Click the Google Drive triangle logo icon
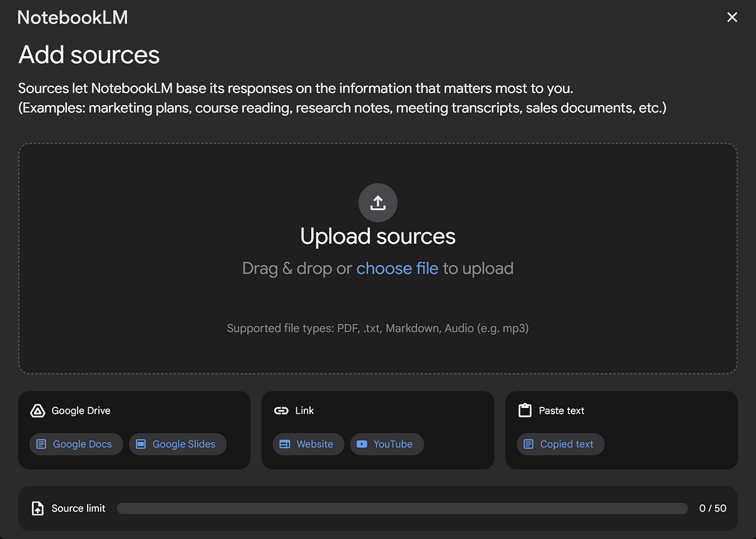The width and height of the screenshot is (756, 539). click(x=37, y=411)
